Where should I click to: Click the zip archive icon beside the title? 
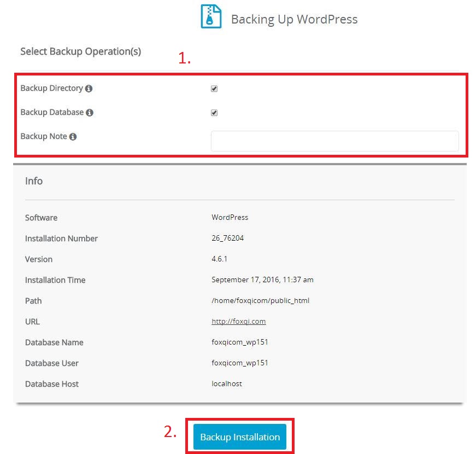click(211, 17)
